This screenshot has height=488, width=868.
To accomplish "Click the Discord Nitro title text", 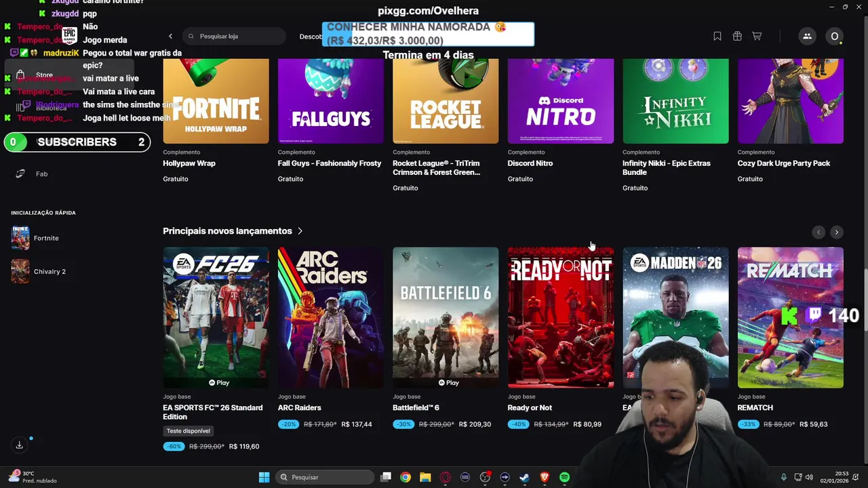I will (x=530, y=163).
